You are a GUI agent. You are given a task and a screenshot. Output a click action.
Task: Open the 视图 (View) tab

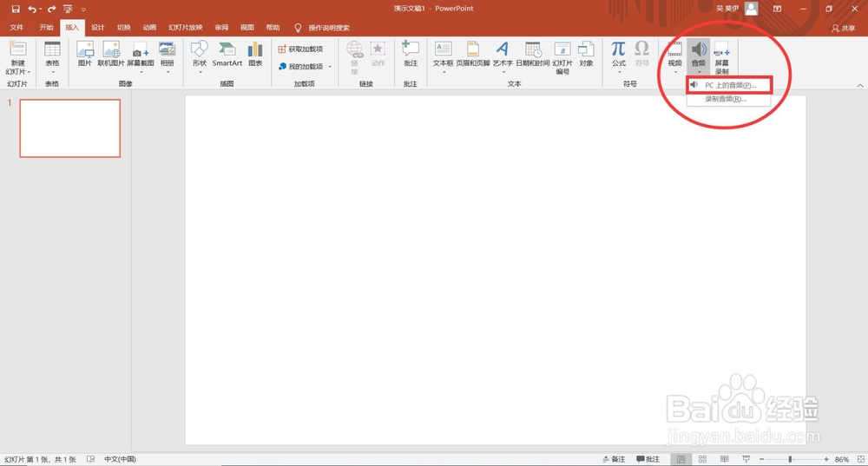(247, 27)
